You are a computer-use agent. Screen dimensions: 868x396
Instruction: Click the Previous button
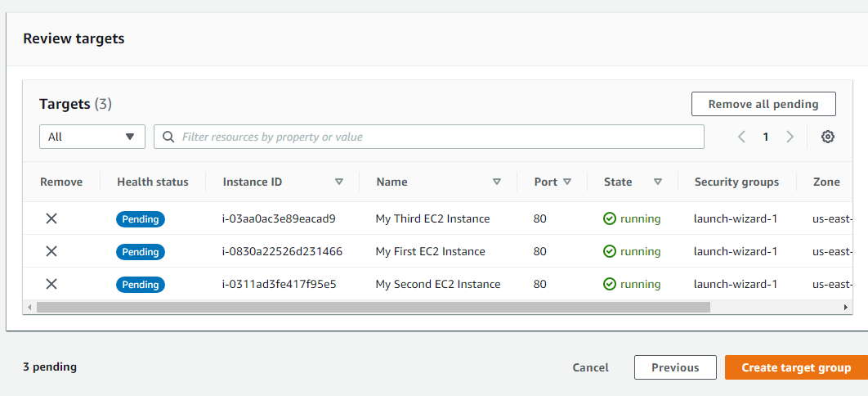coord(675,367)
